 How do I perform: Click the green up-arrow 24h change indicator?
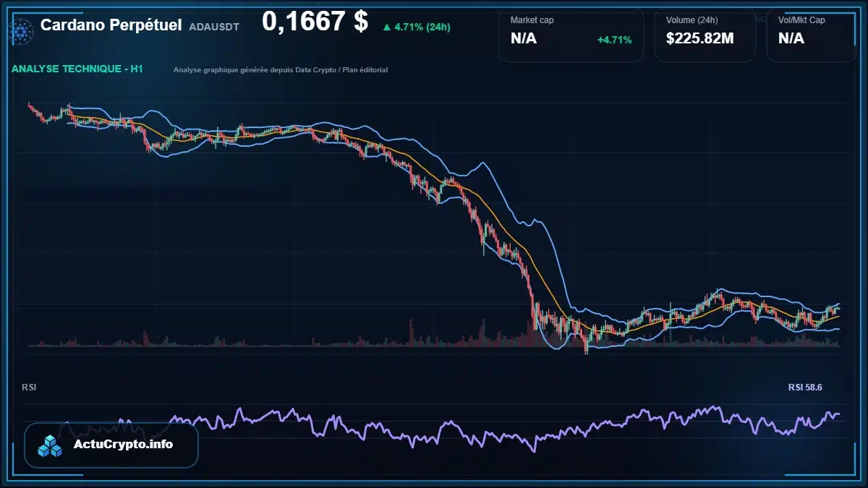[387, 27]
